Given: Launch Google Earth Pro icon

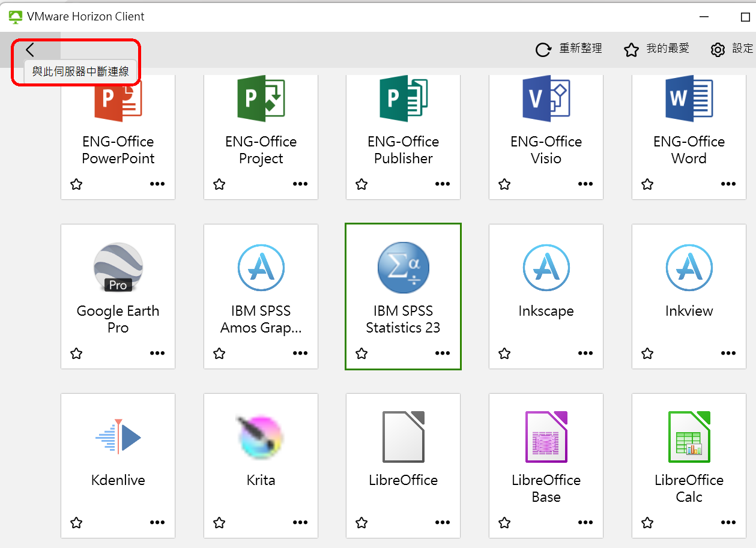Looking at the screenshot, I should (x=118, y=268).
